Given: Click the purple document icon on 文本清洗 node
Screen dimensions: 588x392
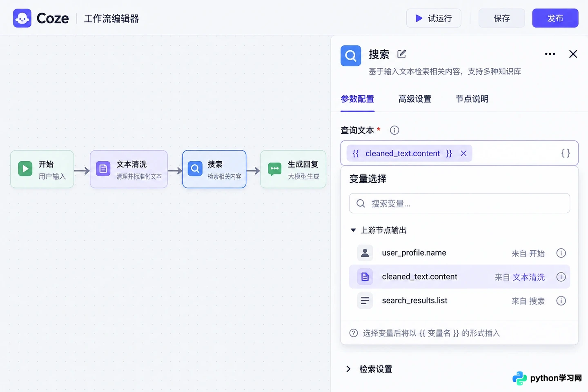Looking at the screenshot, I should [103, 169].
